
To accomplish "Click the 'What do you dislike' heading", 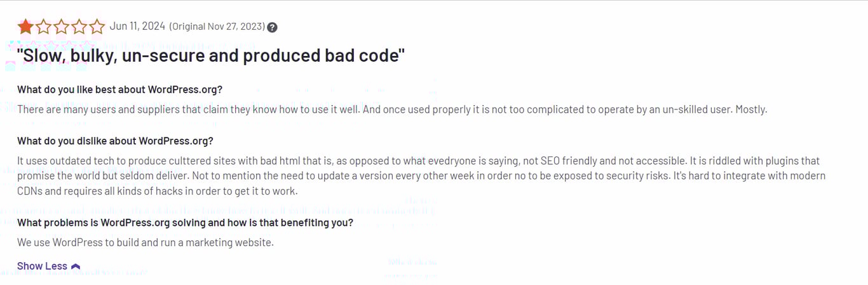I will coord(115,141).
